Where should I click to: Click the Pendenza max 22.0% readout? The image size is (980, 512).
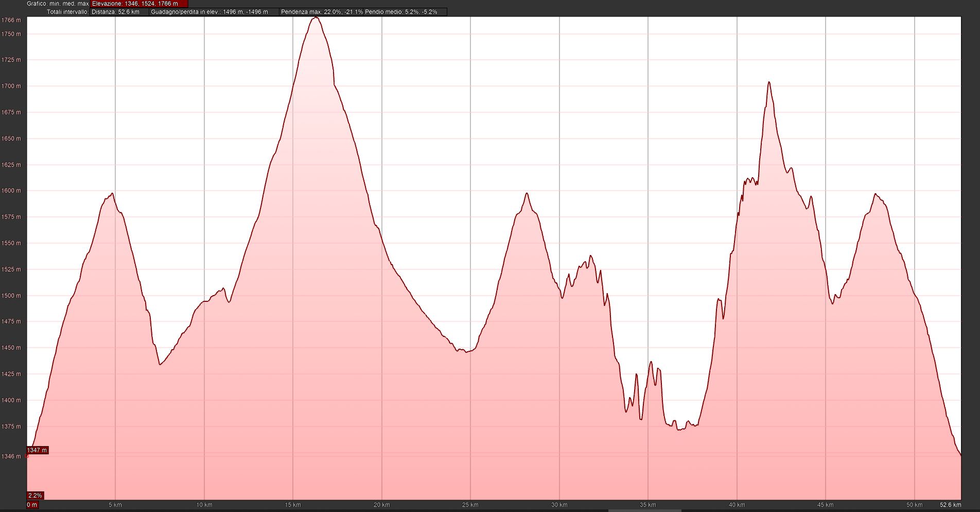(x=322, y=12)
